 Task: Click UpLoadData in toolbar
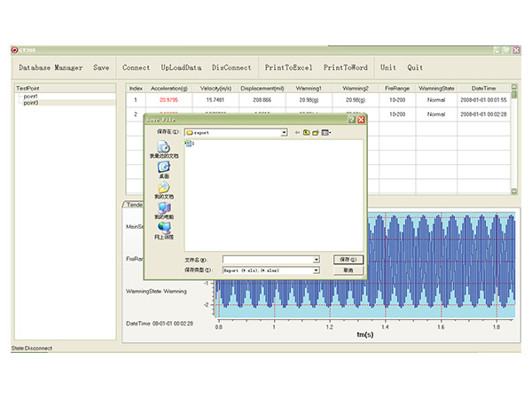click(181, 67)
